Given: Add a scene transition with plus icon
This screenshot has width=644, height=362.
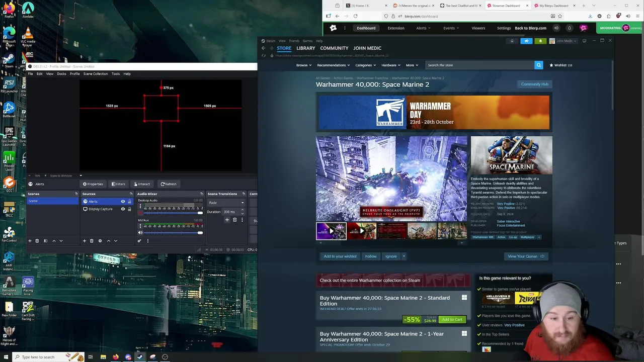Looking at the screenshot, I should coord(227,220).
